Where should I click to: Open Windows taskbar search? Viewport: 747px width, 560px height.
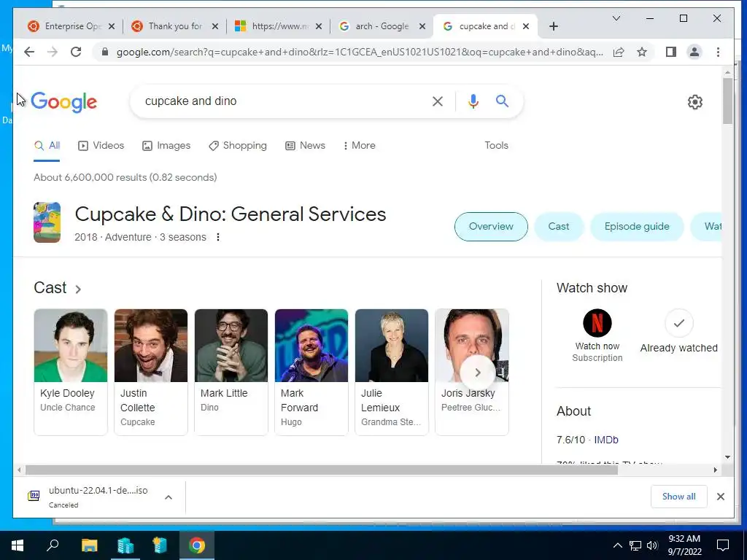[53, 545]
